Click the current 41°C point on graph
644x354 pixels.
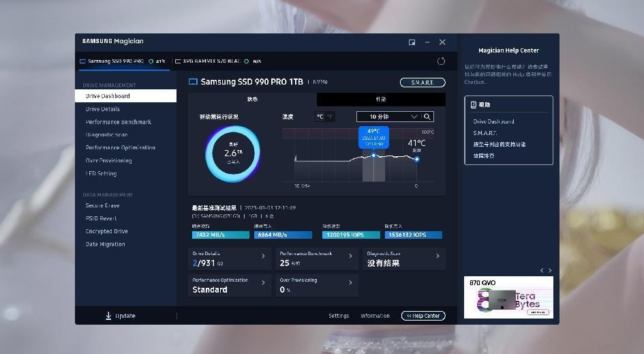click(x=416, y=159)
